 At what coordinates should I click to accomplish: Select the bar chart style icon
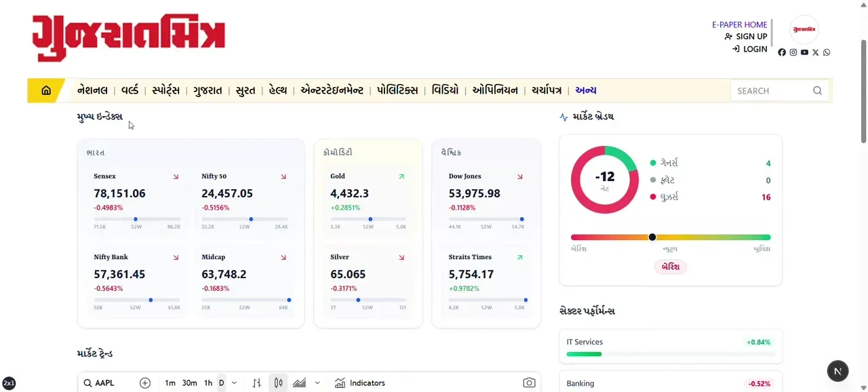click(x=256, y=383)
